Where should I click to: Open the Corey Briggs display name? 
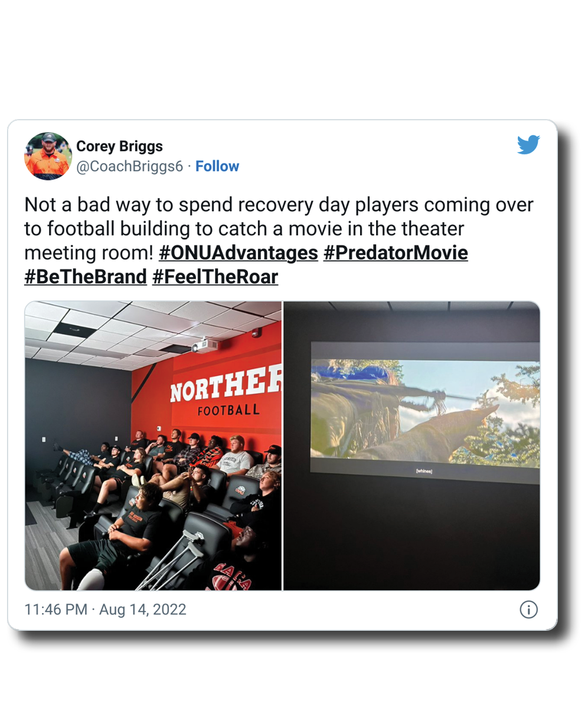[x=119, y=146]
